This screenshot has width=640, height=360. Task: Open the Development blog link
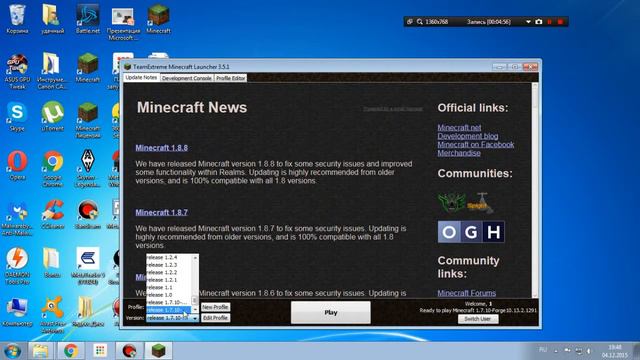pos(468,136)
